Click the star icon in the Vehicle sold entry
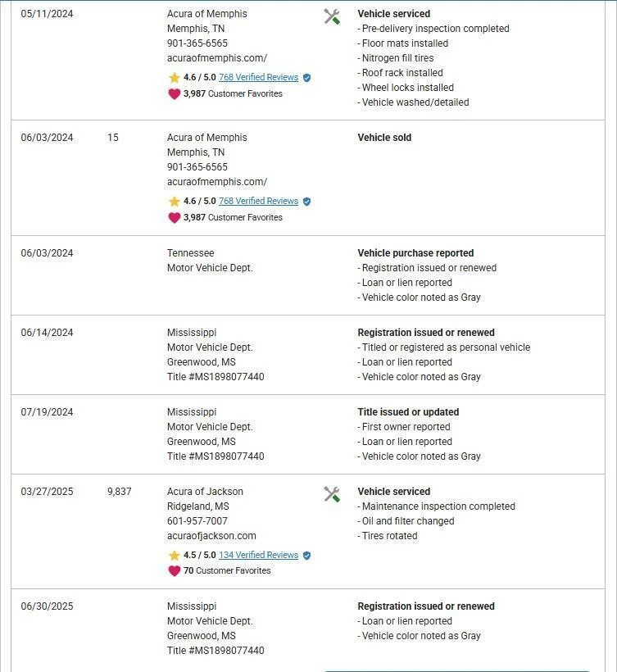This screenshot has width=617, height=672. (174, 202)
